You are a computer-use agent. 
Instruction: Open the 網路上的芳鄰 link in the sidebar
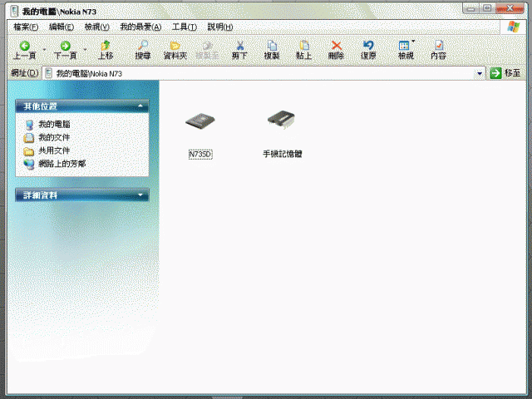click(x=62, y=164)
